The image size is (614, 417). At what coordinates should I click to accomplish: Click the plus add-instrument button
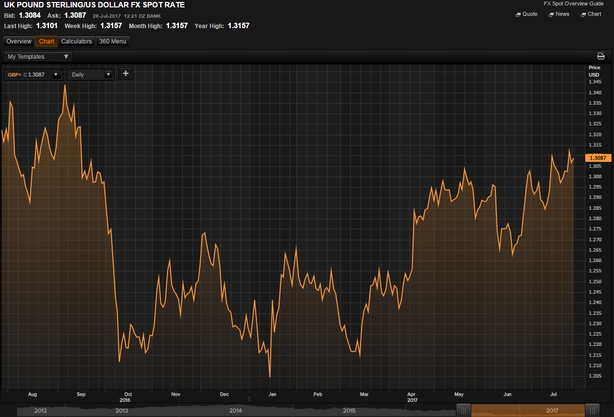(126, 74)
